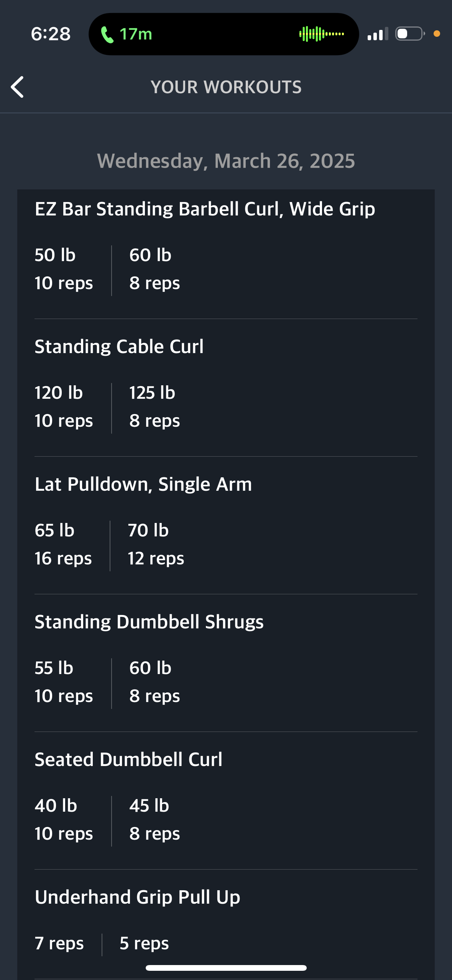This screenshot has height=980, width=452.
Task: Tap the green phone call icon
Action: pos(107,35)
